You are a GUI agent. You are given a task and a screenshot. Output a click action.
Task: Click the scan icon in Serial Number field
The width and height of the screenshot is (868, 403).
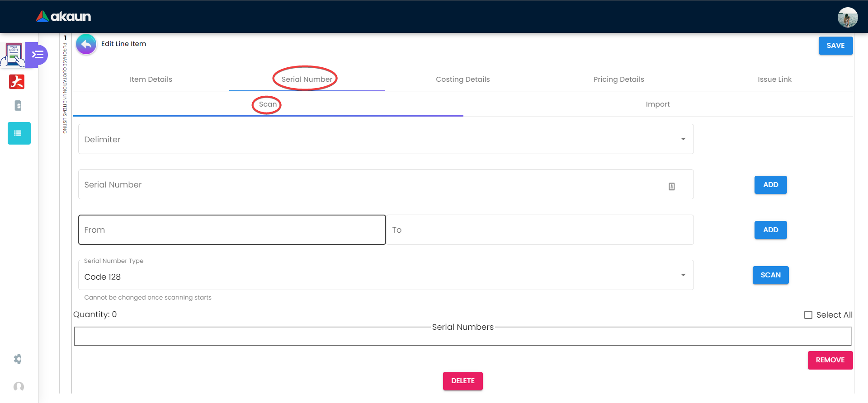tap(672, 186)
